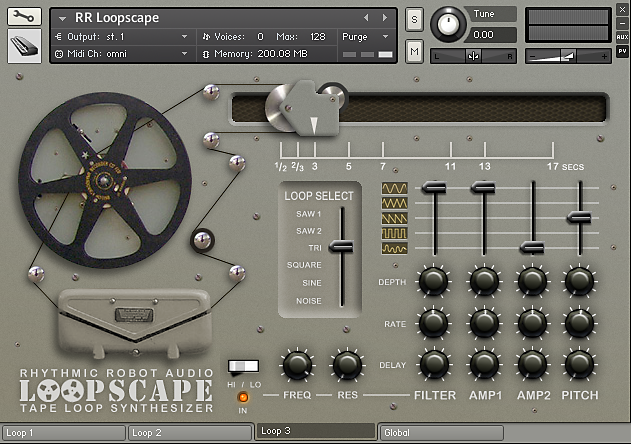The width and height of the screenshot is (631, 444).
Task: Toggle the HI / LO filter switch
Action: (243, 366)
